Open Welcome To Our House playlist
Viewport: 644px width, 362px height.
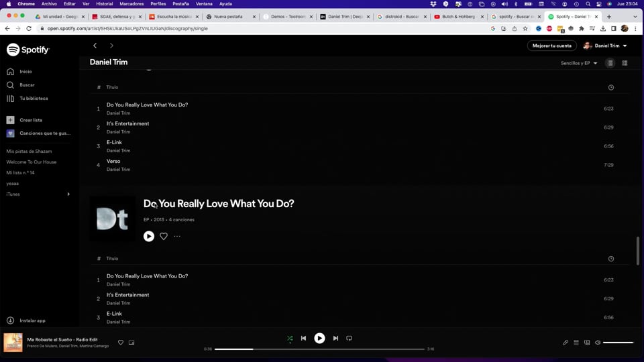[32, 162]
